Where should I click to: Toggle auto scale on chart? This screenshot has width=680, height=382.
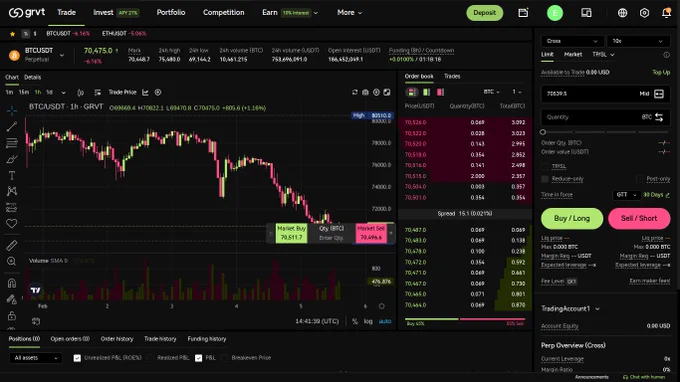(385, 321)
